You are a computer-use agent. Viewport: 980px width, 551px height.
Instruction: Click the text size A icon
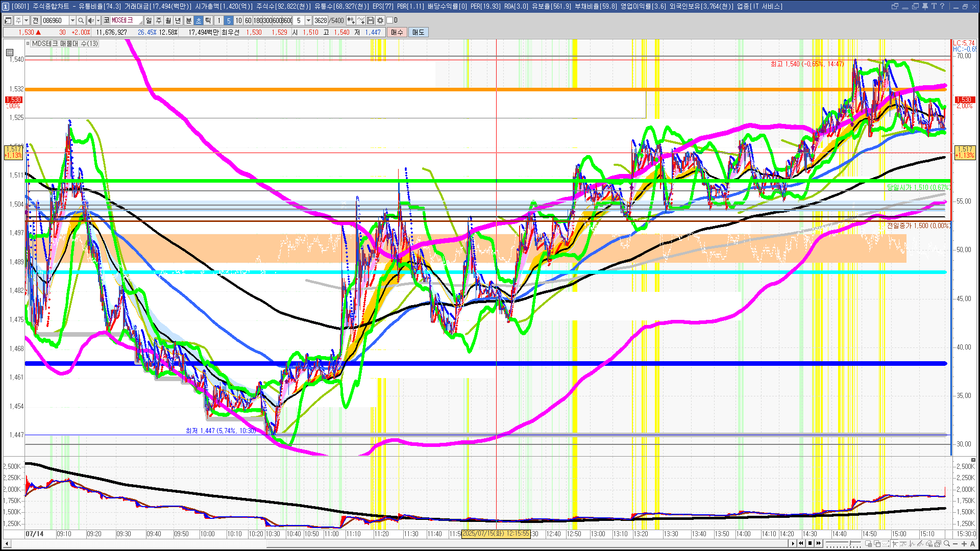tap(972, 544)
